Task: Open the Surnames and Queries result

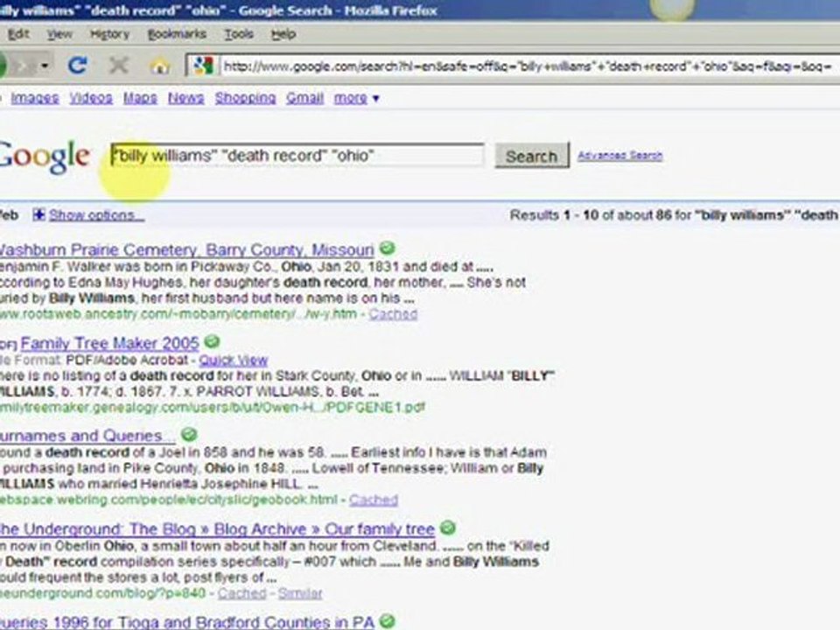Action: 87,436
